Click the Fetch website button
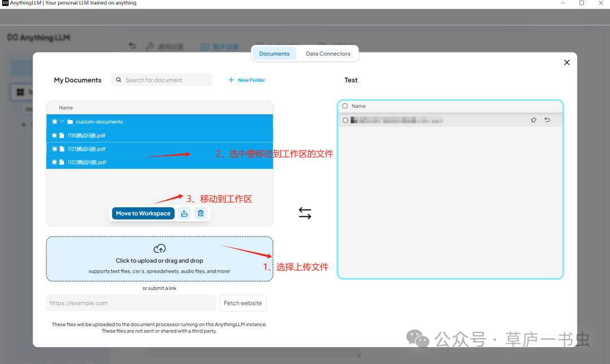This screenshot has width=610, height=364. [243, 303]
